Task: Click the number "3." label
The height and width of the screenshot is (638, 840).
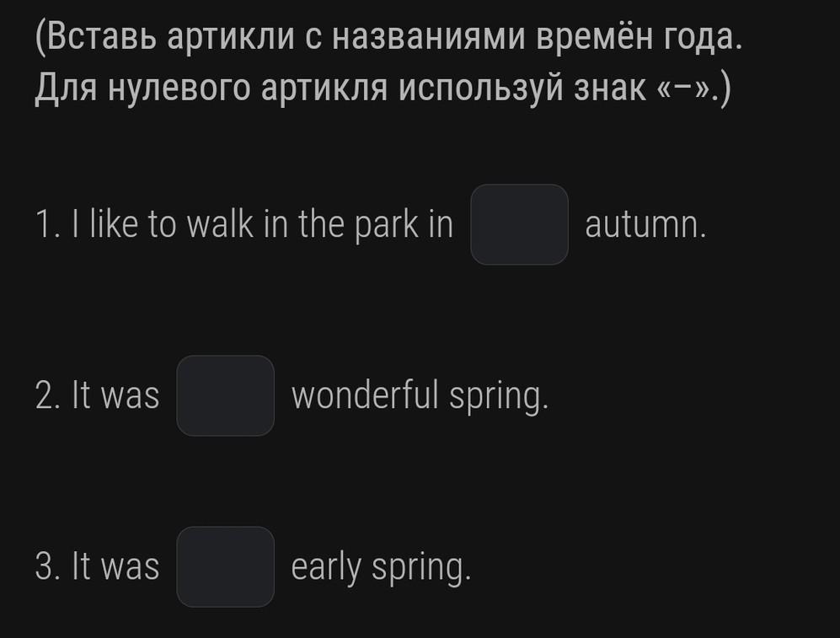Action: pyautogui.click(x=47, y=567)
